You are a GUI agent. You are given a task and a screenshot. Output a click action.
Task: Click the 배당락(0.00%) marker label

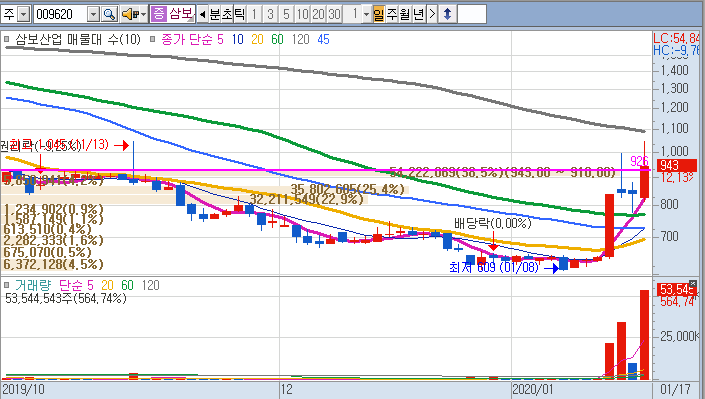coord(493,223)
